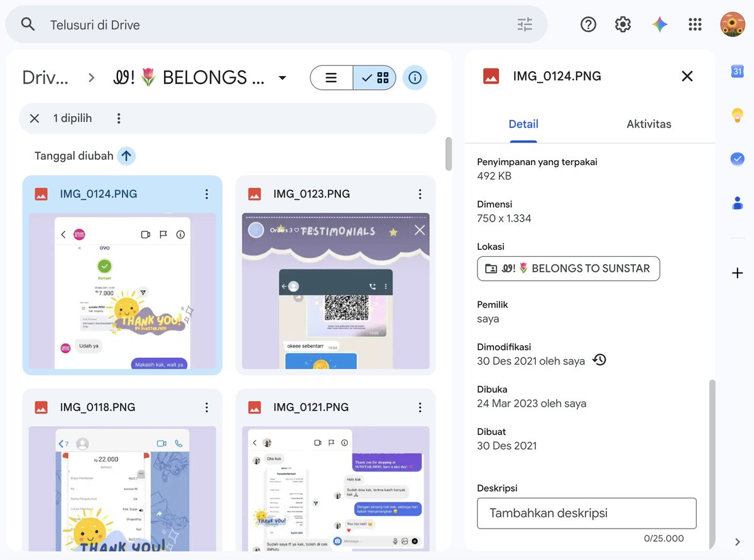Open three-dot menu of IMG_0118.PNG
The width and height of the screenshot is (754, 560).
207,407
